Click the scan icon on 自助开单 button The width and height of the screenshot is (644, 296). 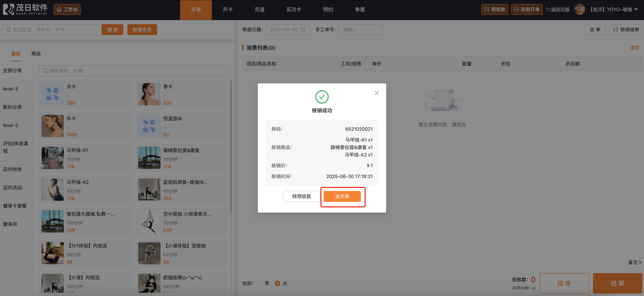[x=516, y=9]
